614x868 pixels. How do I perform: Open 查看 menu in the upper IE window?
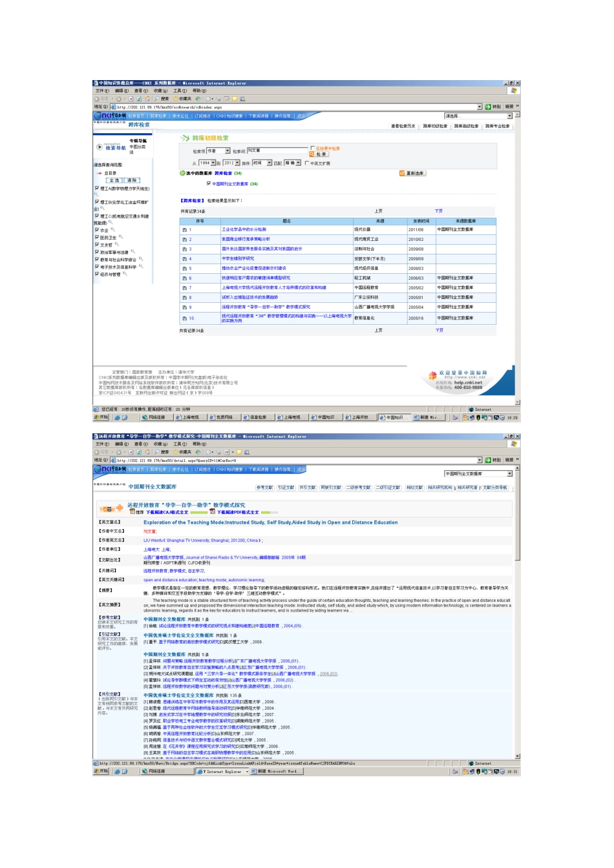(141, 91)
